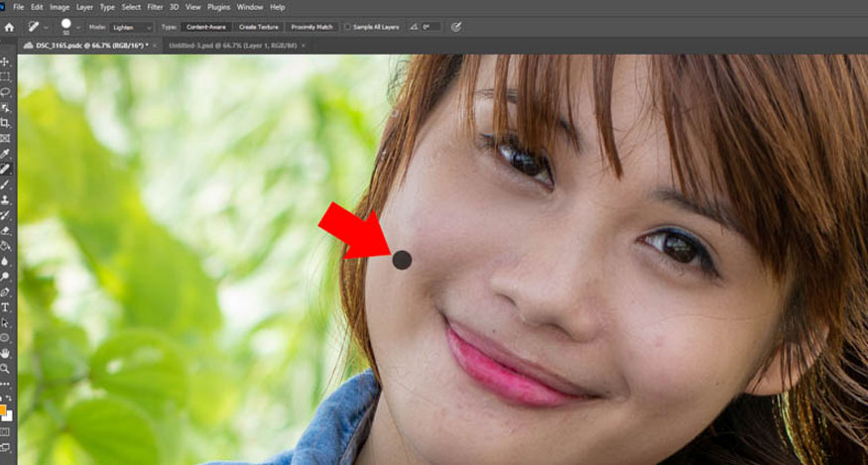868x465 pixels.
Task: Open the View menu
Action: (x=193, y=7)
